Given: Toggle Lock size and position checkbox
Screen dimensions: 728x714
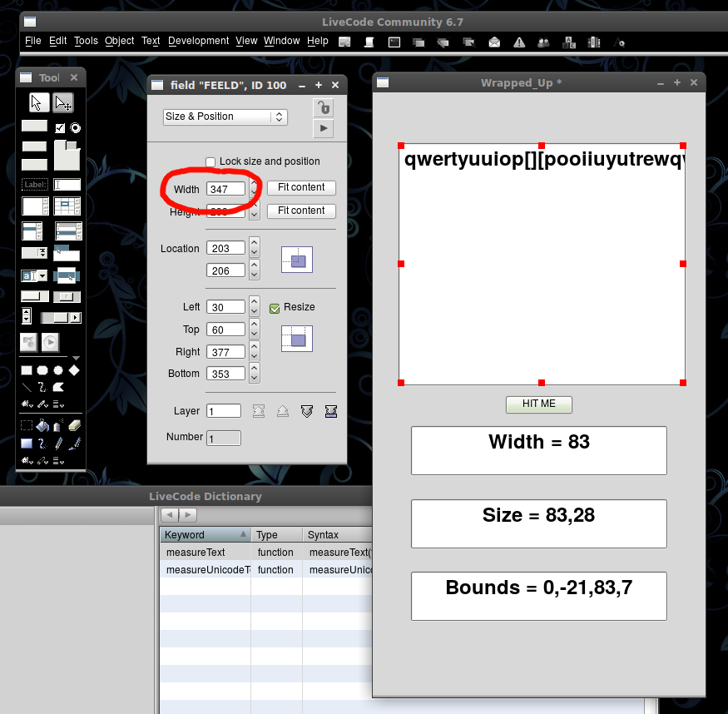Looking at the screenshot, I should (x=210, y=161).
